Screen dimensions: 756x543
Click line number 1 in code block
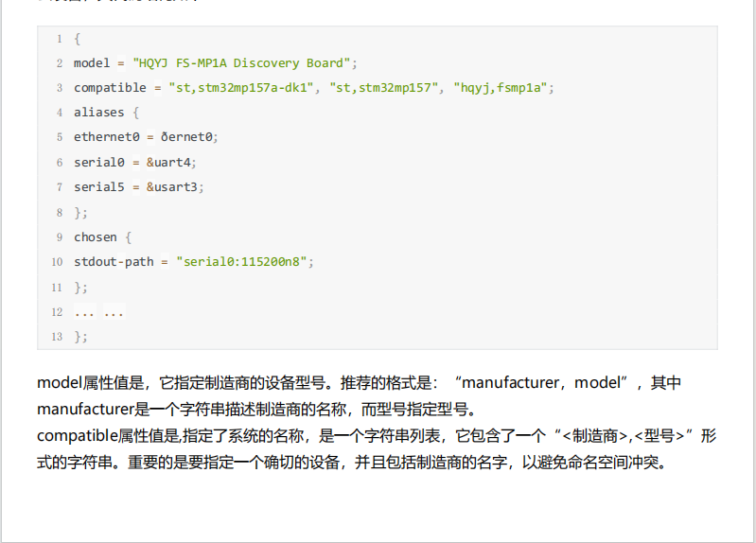pos(59,39)
